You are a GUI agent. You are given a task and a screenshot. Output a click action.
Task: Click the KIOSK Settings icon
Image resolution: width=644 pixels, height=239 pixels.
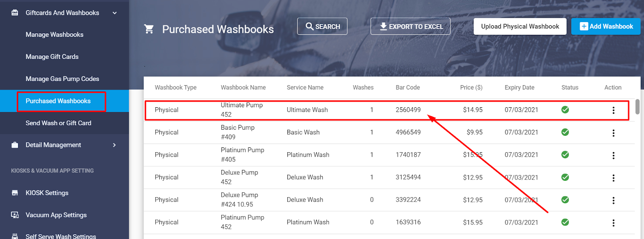point(15,193)
